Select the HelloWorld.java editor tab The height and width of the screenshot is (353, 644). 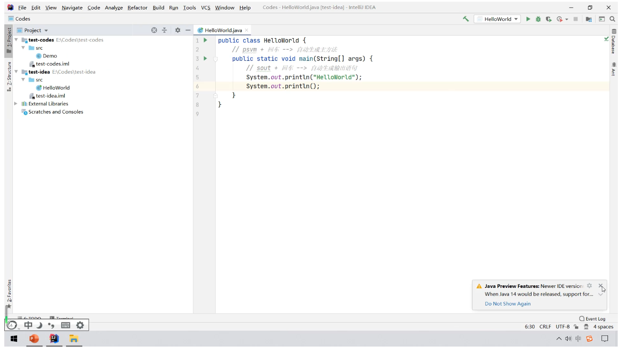coord(222,30)
